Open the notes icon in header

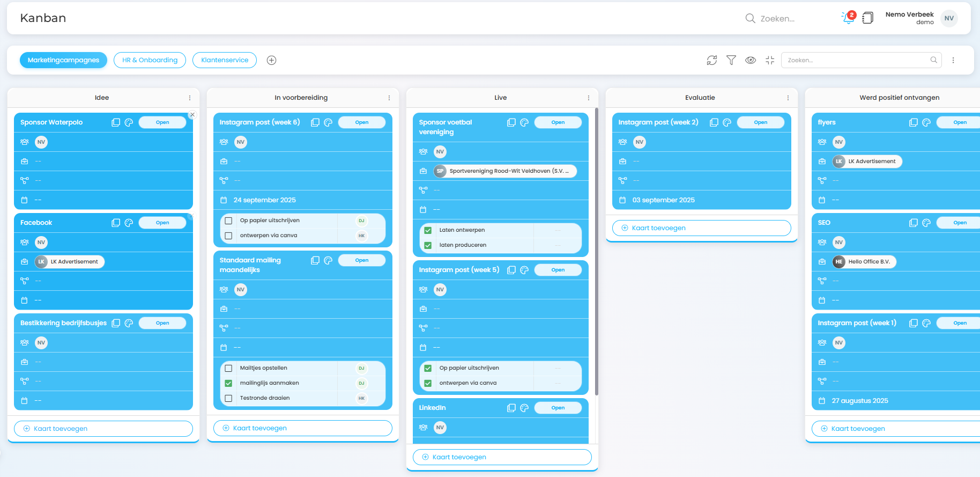[867, 18]
